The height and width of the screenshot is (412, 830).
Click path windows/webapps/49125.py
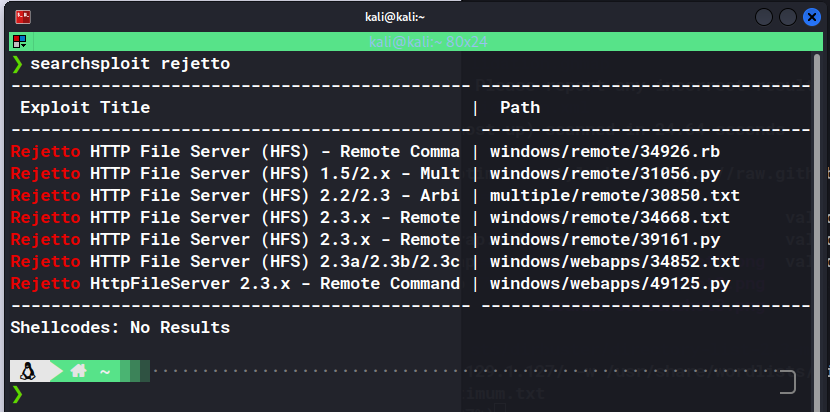tap(610, 284)
